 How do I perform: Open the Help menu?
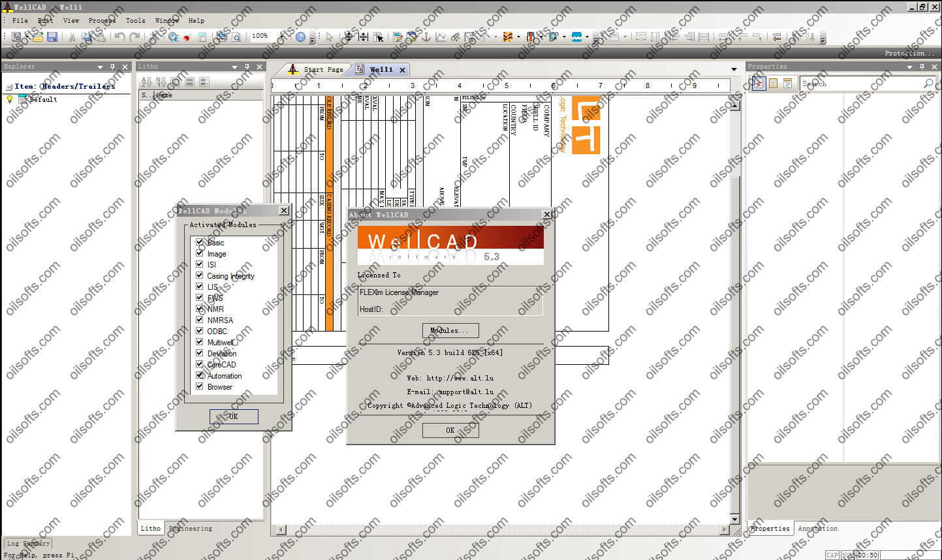(196, 20)
